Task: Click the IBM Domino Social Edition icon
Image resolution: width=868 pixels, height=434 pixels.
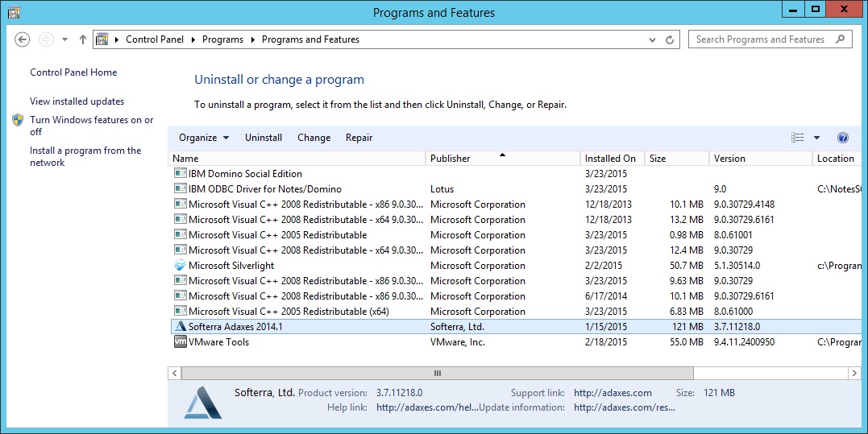Action: (180, 173)
